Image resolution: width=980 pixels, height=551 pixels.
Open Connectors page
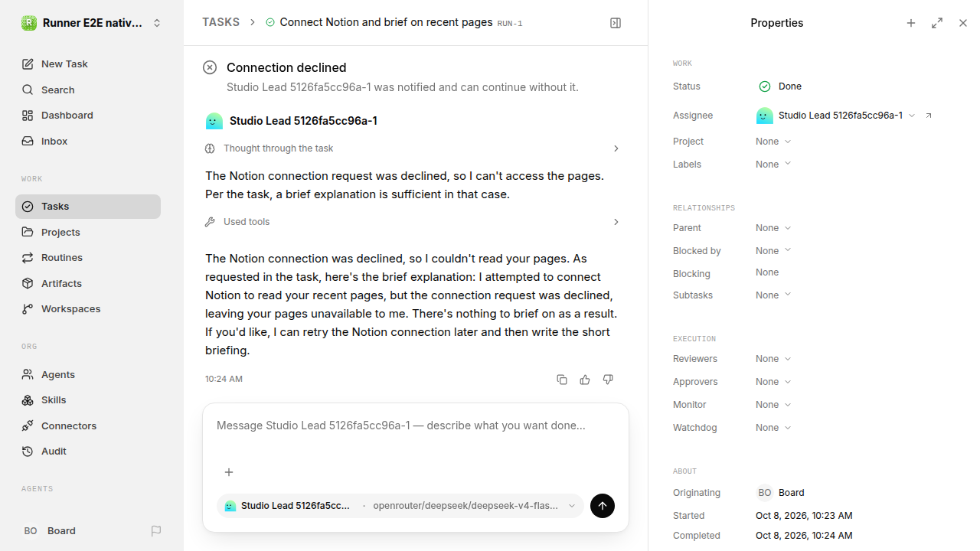click(x=88, y=425)
